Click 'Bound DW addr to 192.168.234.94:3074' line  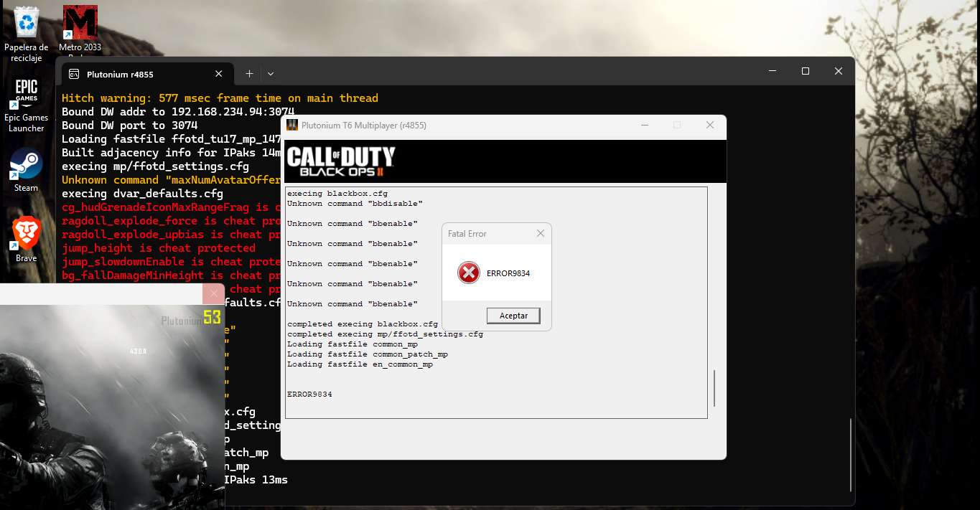click(x=178, y=112)
